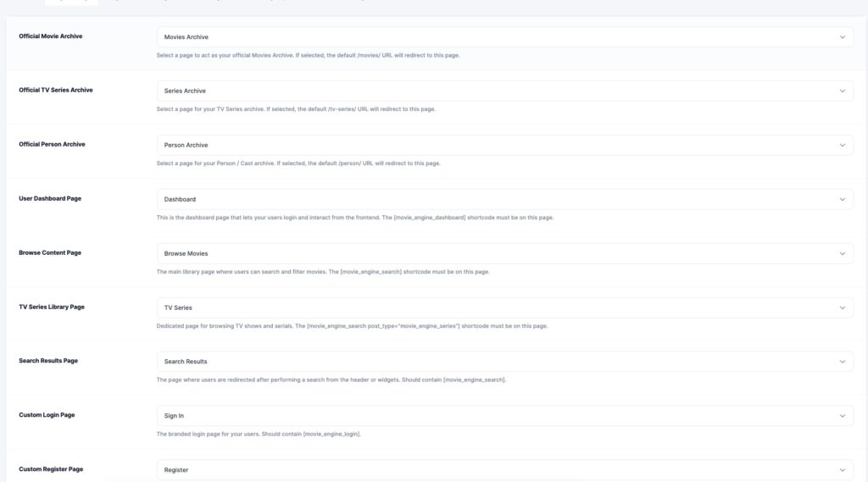This screenshot has height=482, width=868.
Task: Open the User Dashboard Page dropdown
Action: (504, 199)
